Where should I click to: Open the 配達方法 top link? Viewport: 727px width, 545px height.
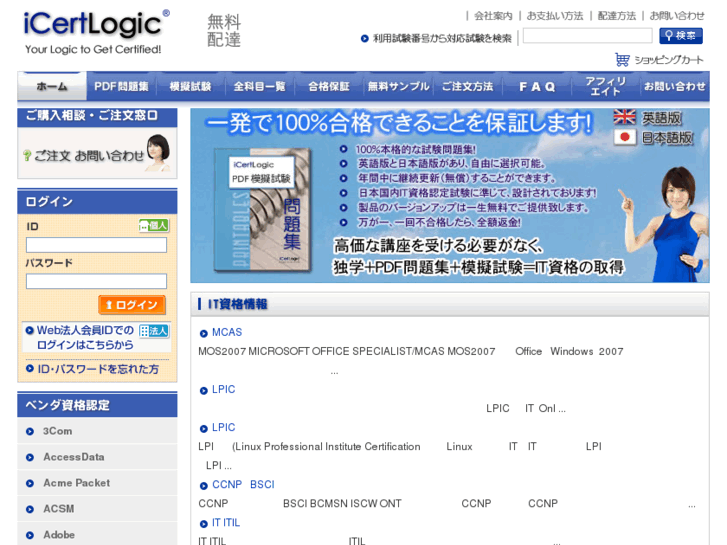(617, 16)
